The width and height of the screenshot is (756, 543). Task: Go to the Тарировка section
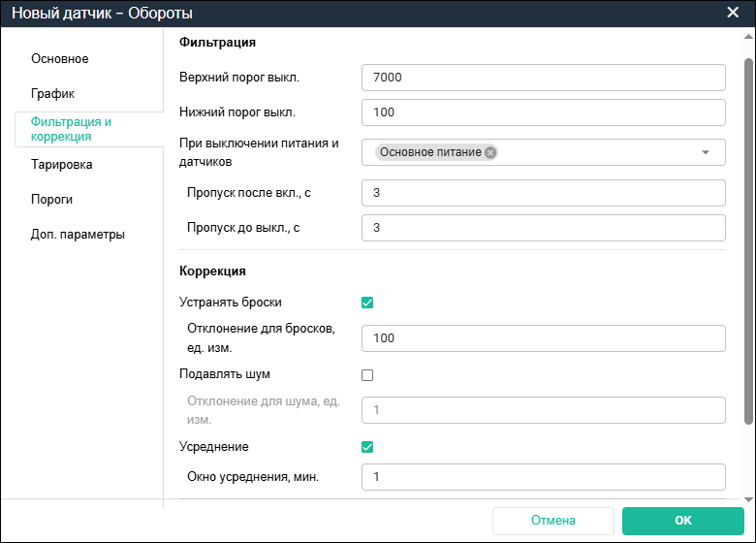62,165
